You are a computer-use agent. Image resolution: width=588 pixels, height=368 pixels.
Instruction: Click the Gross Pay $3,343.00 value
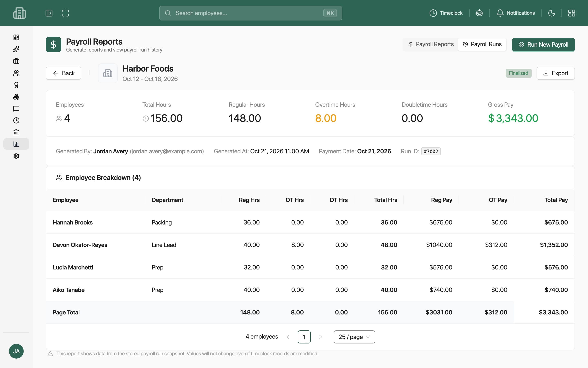click(x=513, y=118)
